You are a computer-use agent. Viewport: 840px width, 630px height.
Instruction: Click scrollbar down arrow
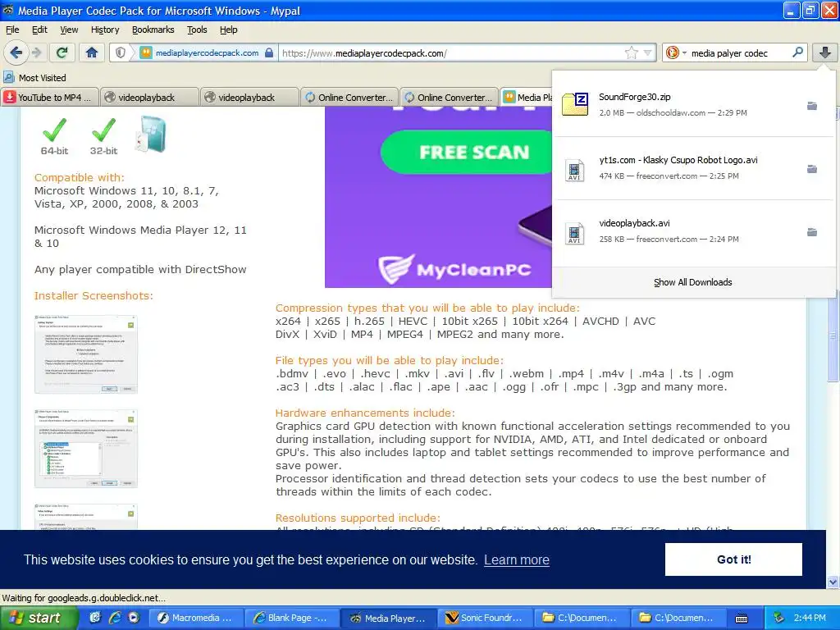[x=833, y=582]
